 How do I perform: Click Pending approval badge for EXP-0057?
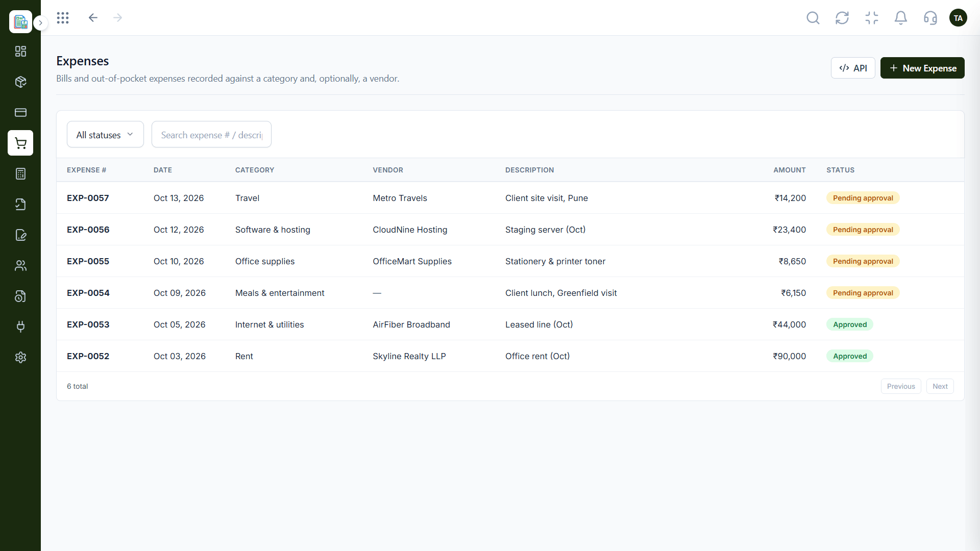tap(863, 198)
